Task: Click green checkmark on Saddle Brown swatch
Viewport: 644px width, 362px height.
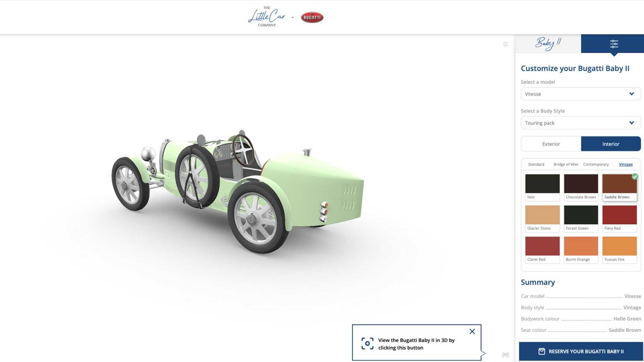Action: coord(635,177)
